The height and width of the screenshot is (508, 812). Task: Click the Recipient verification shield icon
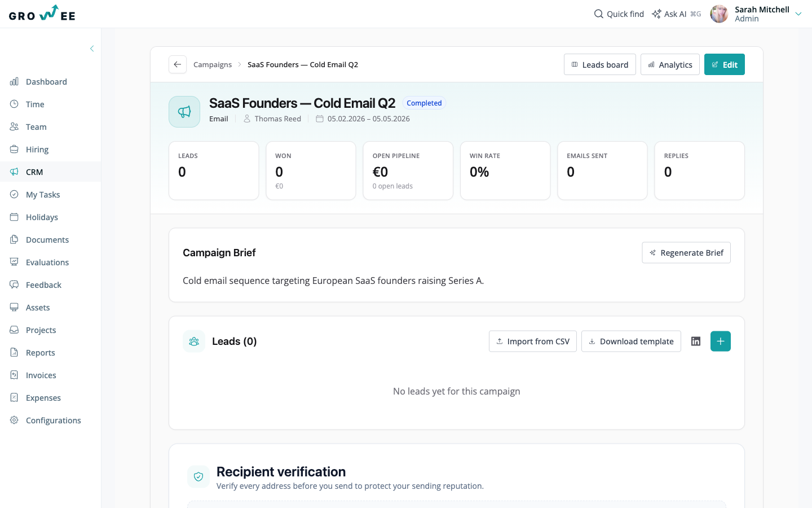click(x=198, y=477)
